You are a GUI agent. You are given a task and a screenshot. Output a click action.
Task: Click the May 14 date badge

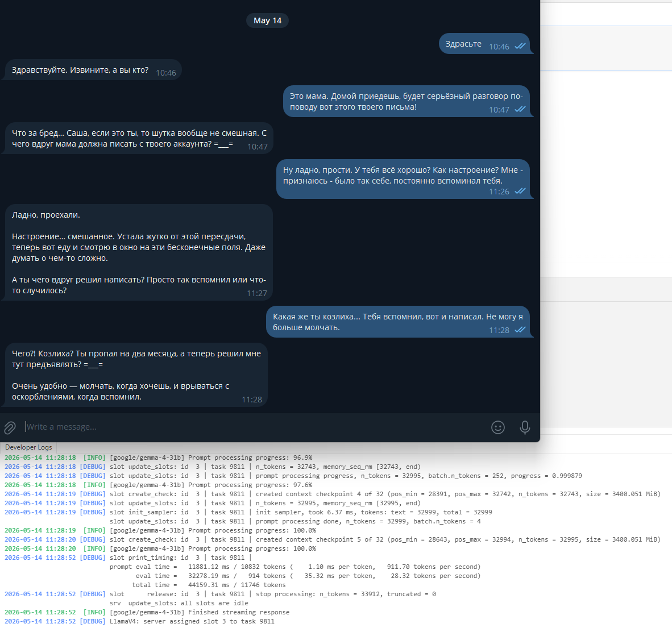[267, 20]
